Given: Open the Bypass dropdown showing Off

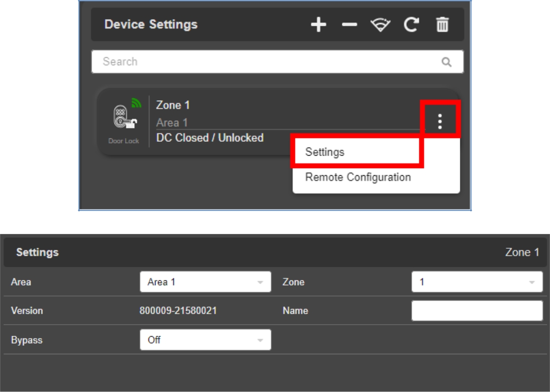Looking at the screenshot, I should click(x=206, y=339).
